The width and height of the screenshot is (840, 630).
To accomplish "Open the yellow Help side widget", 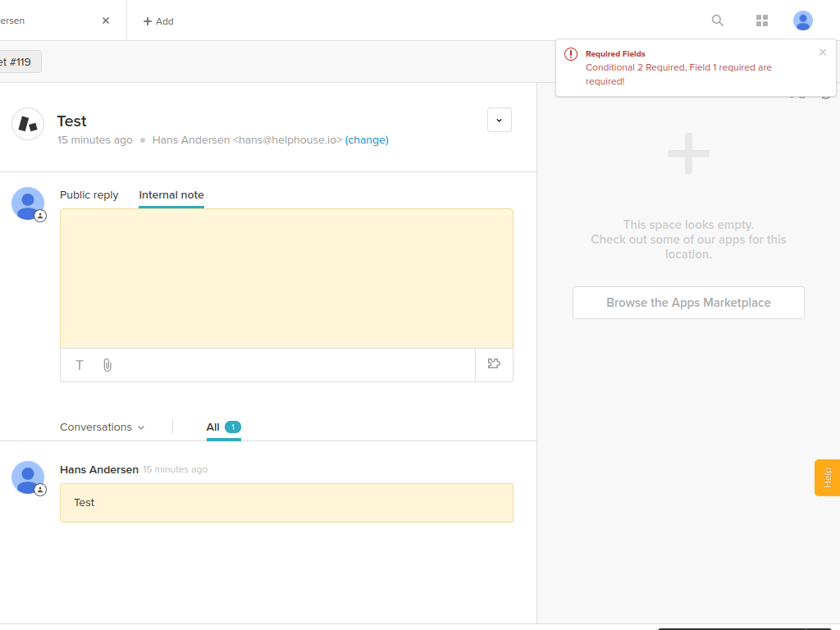I will (827, 477).
